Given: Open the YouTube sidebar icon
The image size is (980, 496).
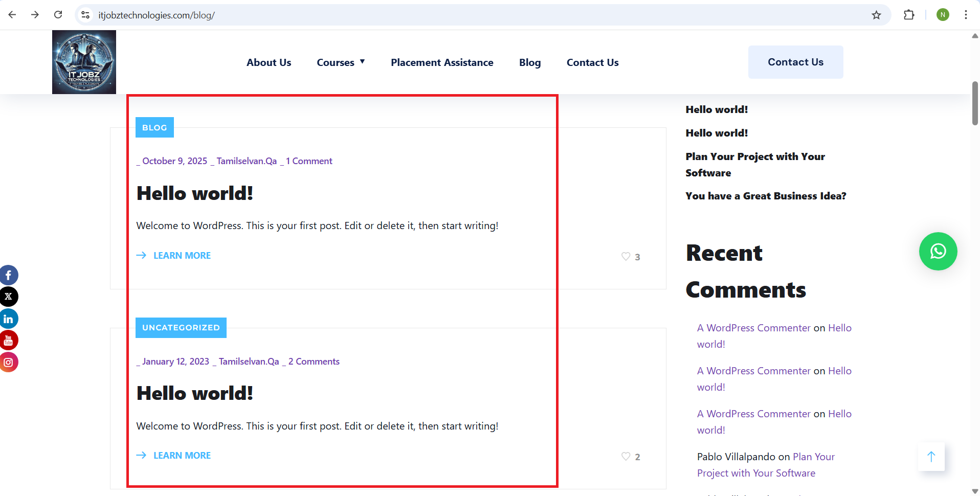Looking at the screenshot, I should click(x=9, y=340).
